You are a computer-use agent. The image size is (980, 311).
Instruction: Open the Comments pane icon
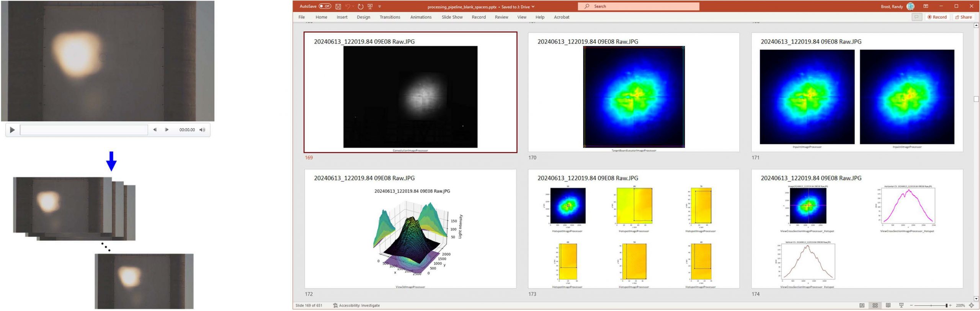[916, 17]
